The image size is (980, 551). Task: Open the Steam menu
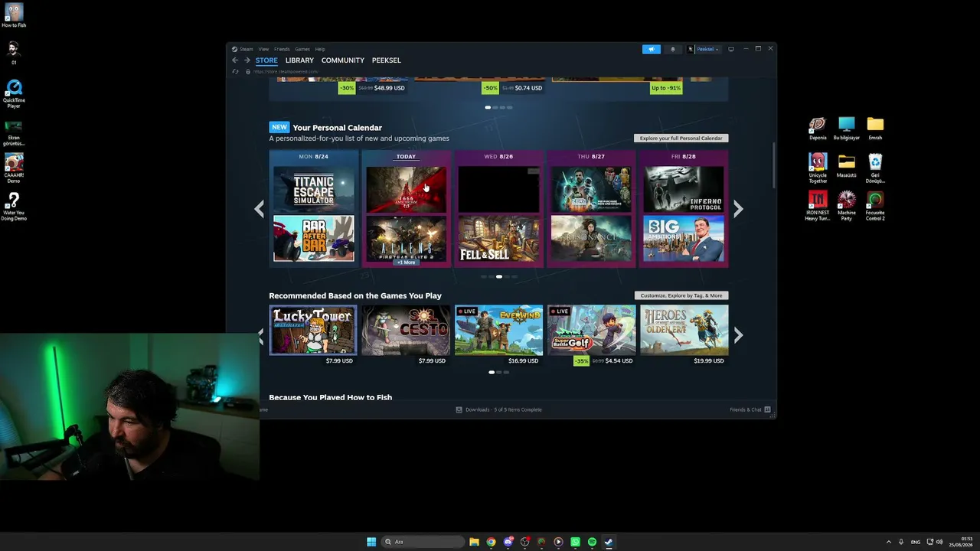click(246, 49)
